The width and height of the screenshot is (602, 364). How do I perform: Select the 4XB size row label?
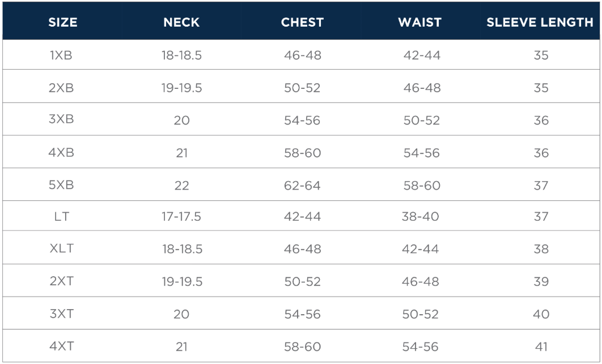[61, 152]
